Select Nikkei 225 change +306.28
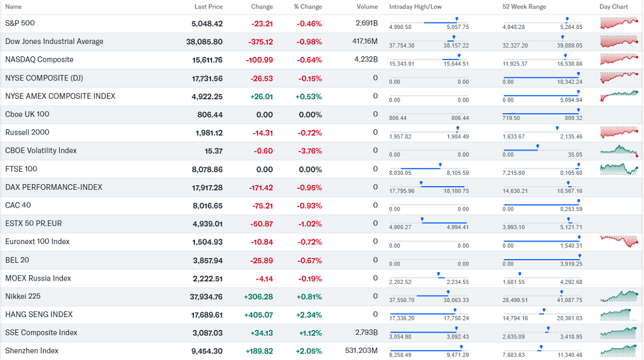The height and width of the screenshot is (360, 644). [x=259, y=297]
